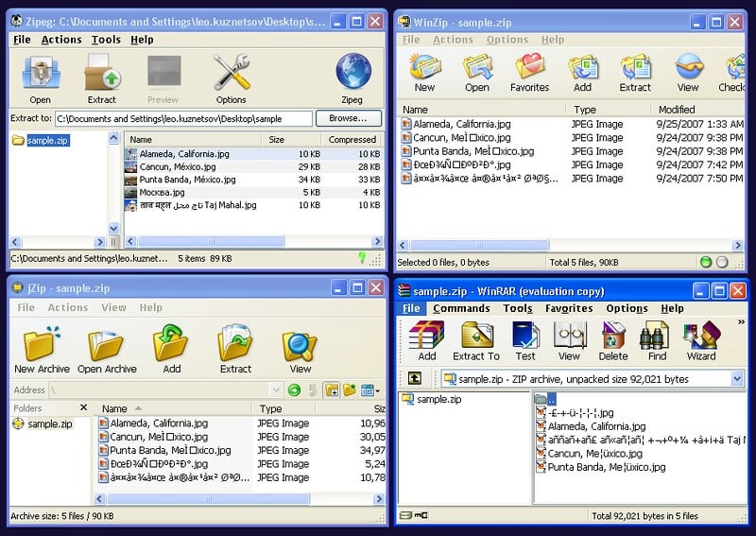The height and width of the screenshot is (536, 756).
Task: Select sample.zip in Zipeg folder tree
Action: [x=47, y=141]
